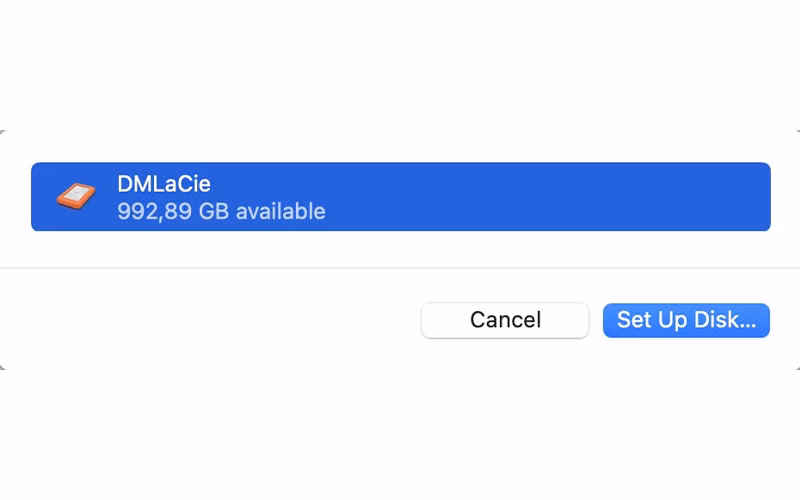Click the "992,89 GB available" text
800x500 pixels.
(x=221, y=211)
